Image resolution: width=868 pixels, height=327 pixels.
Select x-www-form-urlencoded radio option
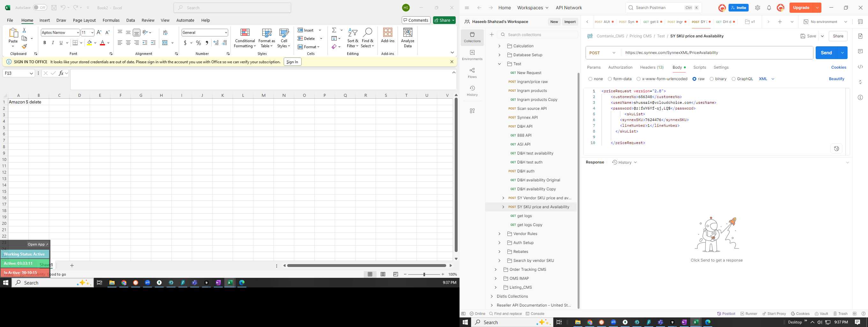(x=639, y=79)
